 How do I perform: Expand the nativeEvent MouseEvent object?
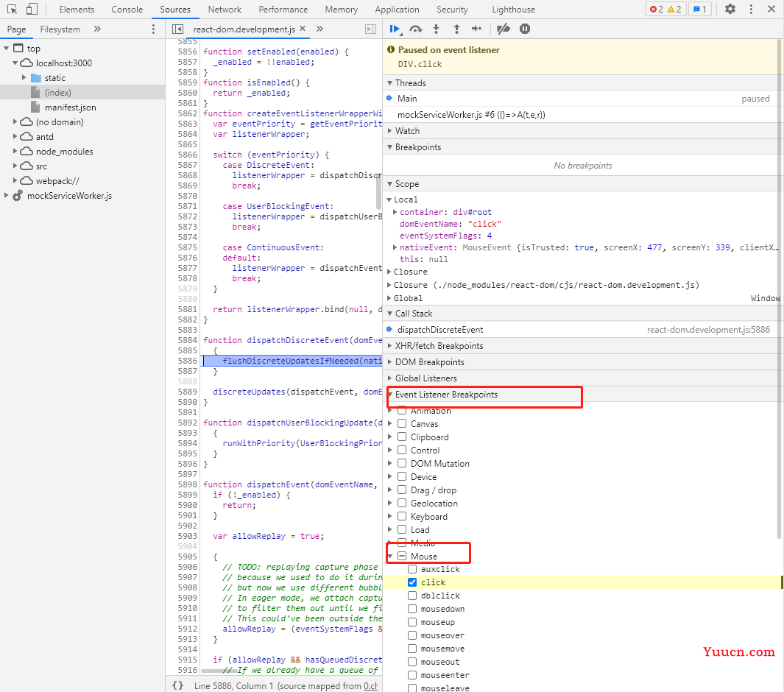click(395, 247)
